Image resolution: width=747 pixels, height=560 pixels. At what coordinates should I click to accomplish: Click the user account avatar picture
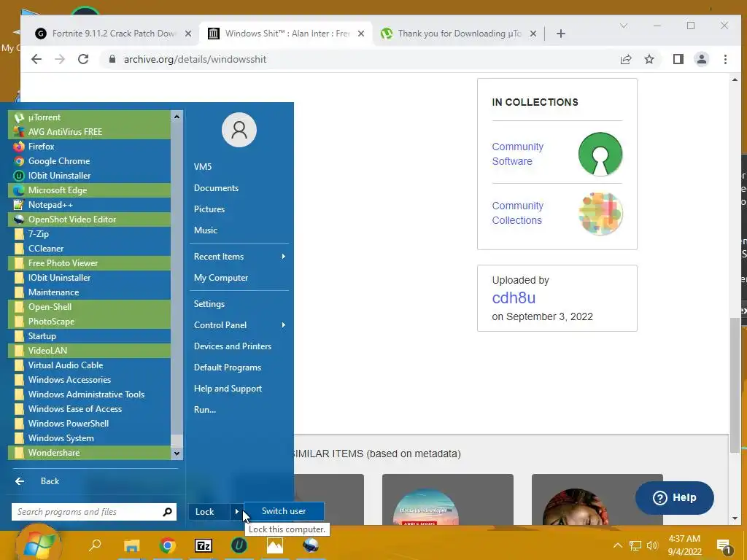pos(239,130)
